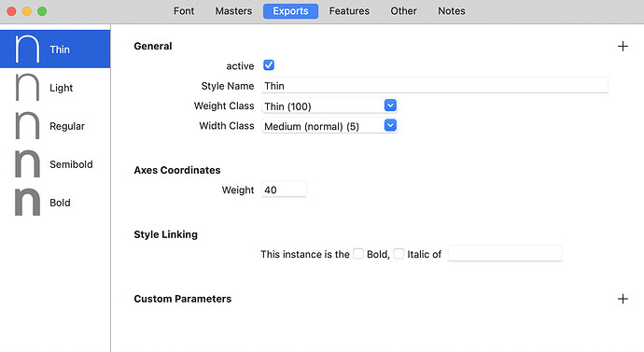Open the Font tab
This screenshot has height=352, width=644.
[x=184, y=11]
